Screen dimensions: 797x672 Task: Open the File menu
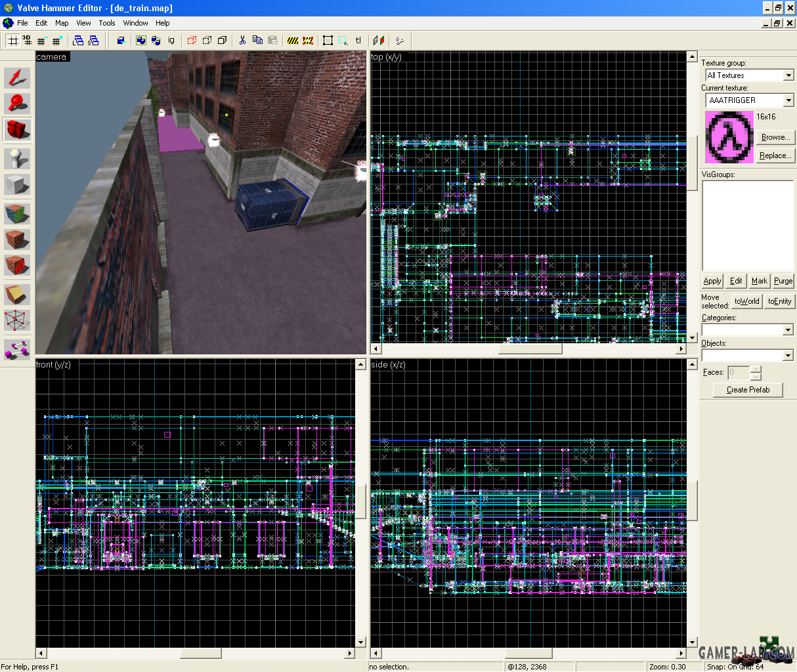tap(22, 23)
